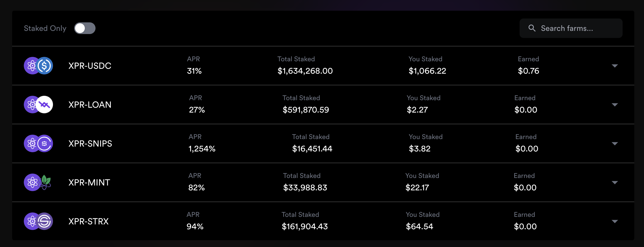Click the XPR atom icon in XPR-USDC row
The height and width of the screenshot is (247, 644).
click(31, 66)
